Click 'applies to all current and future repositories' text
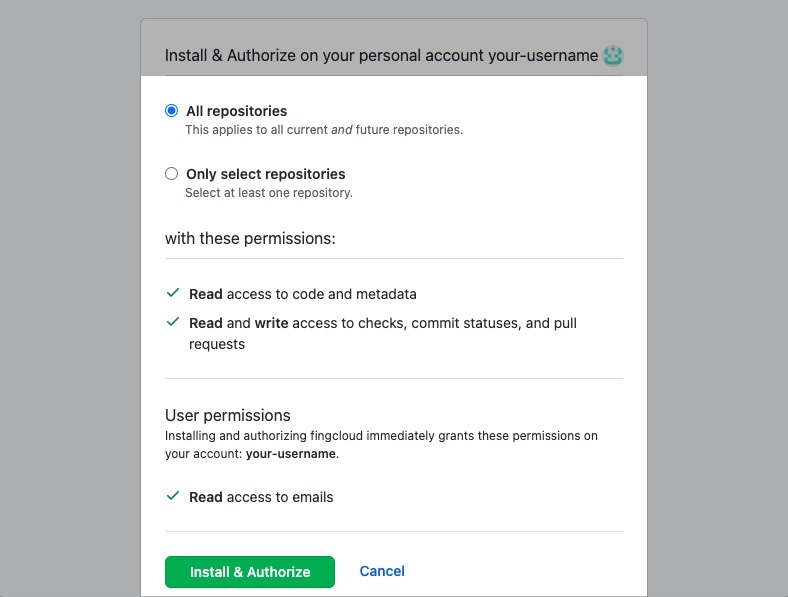 (323, 130)
